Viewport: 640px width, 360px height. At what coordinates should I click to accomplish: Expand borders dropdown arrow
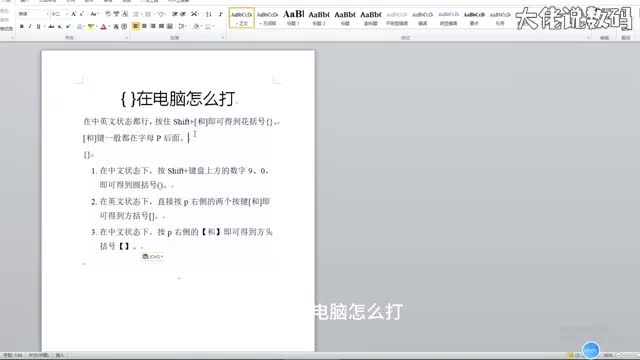point(213,26)
